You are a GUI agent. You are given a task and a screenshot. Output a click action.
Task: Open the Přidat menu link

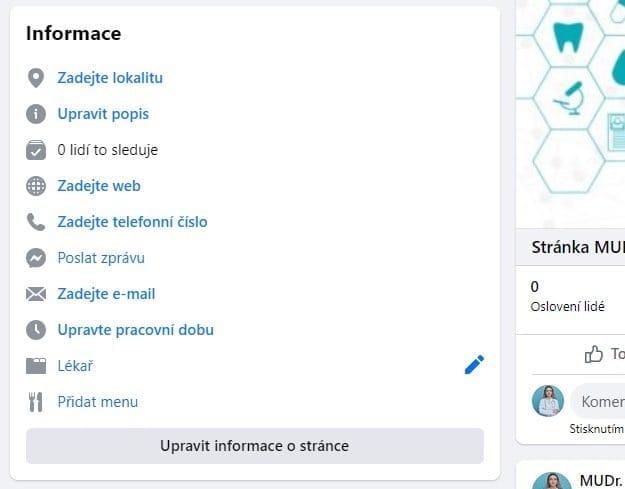97,402
